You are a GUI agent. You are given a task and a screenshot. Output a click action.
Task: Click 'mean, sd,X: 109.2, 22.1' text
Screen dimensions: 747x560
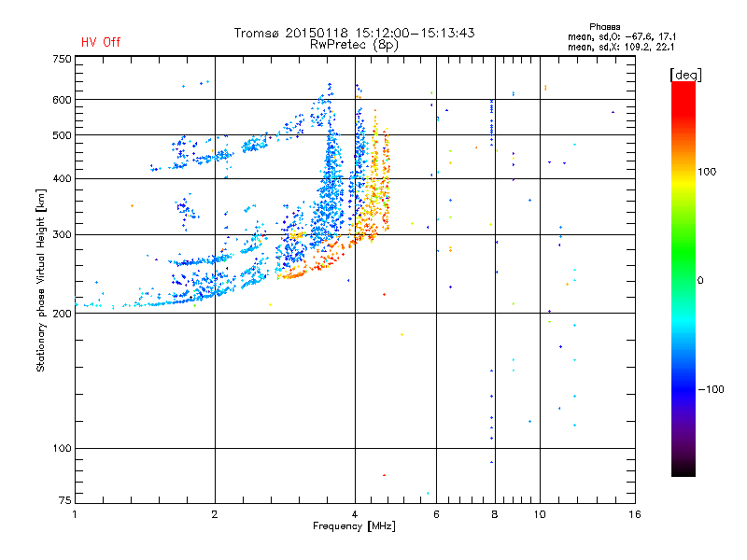621,47
